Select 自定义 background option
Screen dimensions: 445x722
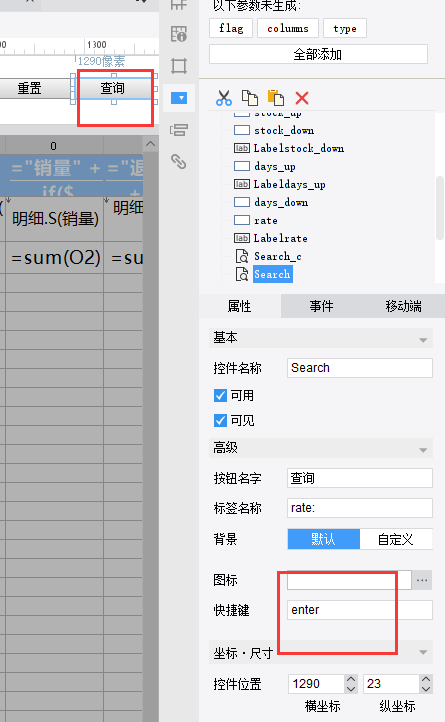pos(396,539)
